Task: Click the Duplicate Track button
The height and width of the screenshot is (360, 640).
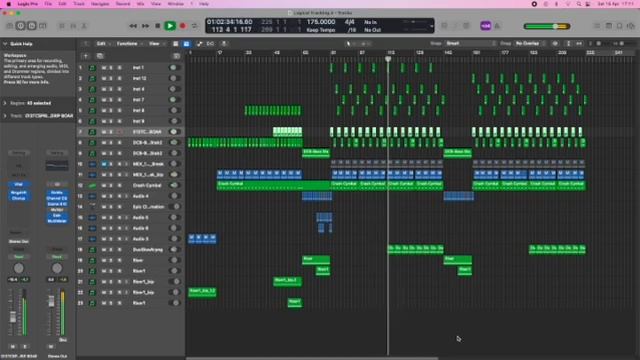Action: (x=100, y=56)
